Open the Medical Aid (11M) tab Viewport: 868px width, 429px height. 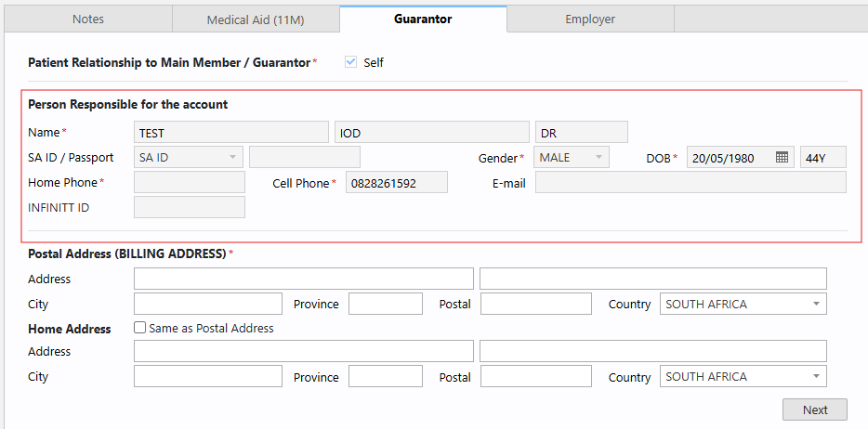click(256, 19)
